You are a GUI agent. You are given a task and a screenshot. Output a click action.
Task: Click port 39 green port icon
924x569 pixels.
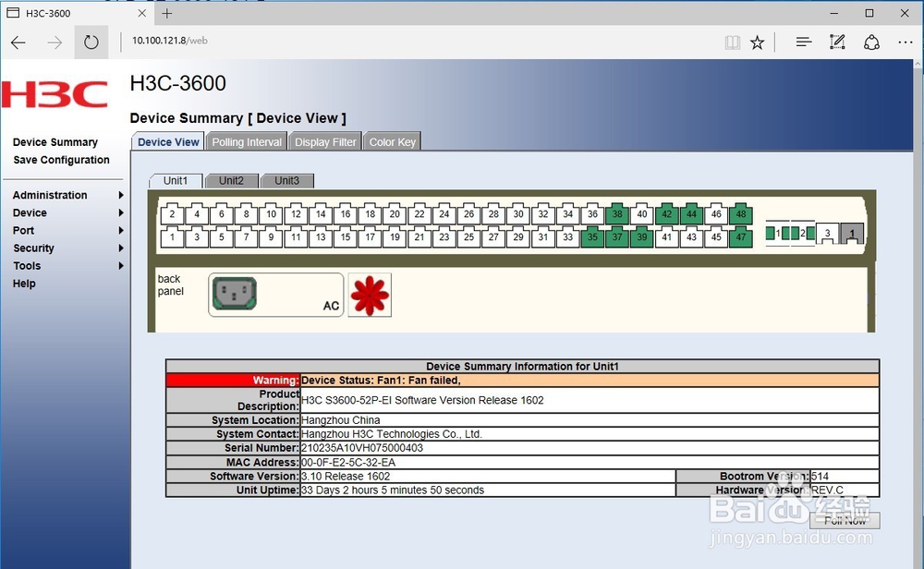tap(642, 236)
